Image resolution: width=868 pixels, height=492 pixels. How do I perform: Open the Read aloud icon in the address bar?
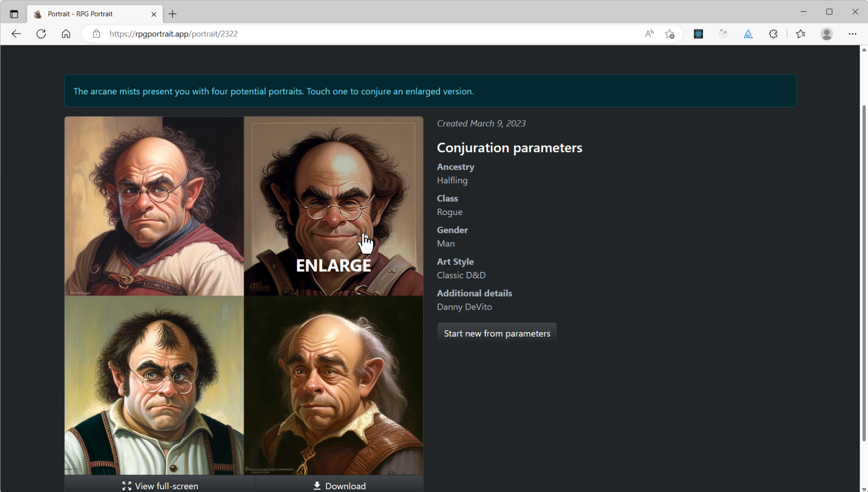click(649, 34)
